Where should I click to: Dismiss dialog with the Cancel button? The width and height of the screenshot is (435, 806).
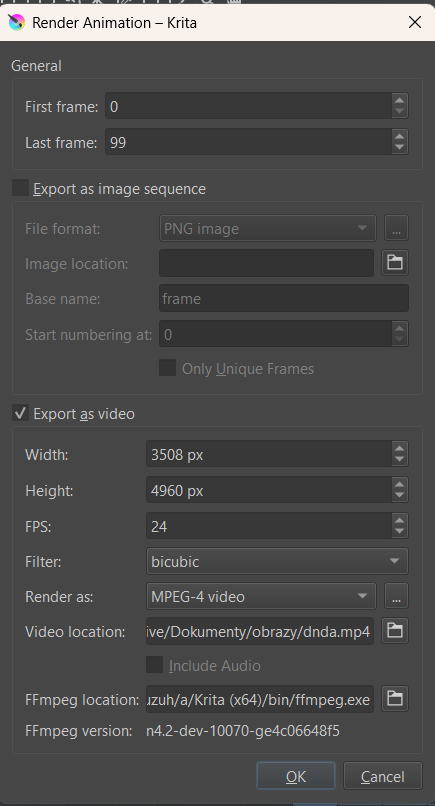pos(383,776)
